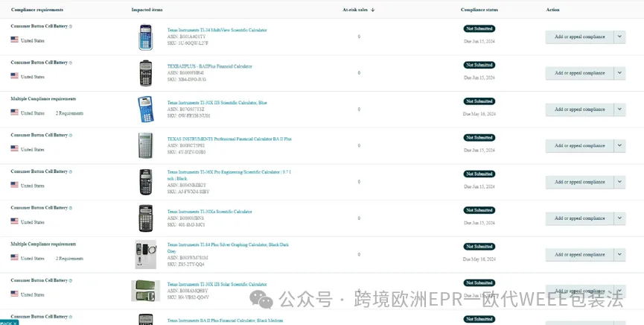
Task: Open green TI-30X IIS Solar thumbnail
Action: click(x=145, y=291)
